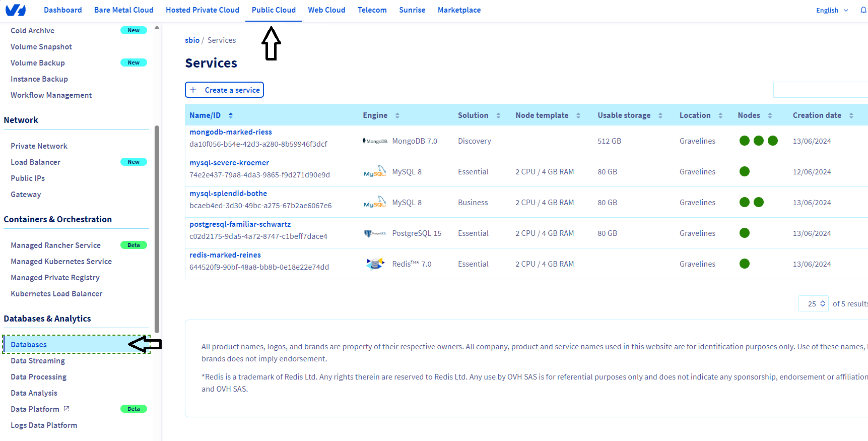Click the Redis engine logo
This screenshot has width=868, height=441.
pos(375,264)
